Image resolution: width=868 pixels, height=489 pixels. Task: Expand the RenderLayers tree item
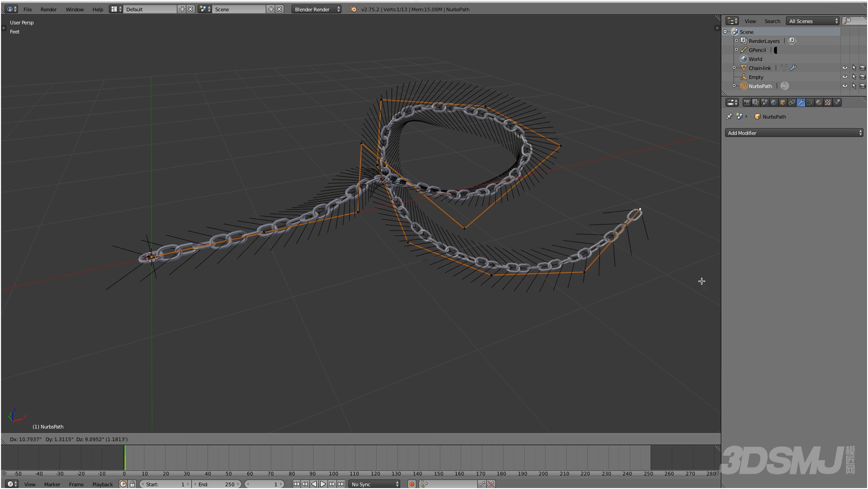tap(736, 41)
